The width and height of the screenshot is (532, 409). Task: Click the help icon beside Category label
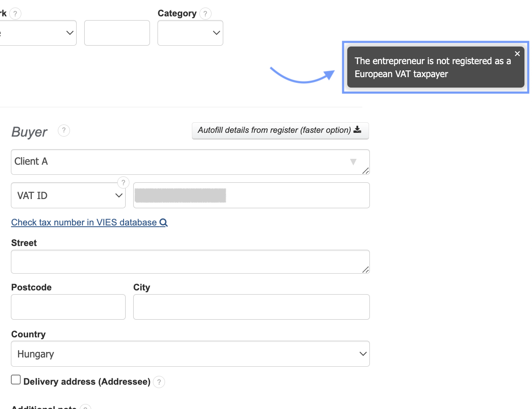click(x=205, y=14)
